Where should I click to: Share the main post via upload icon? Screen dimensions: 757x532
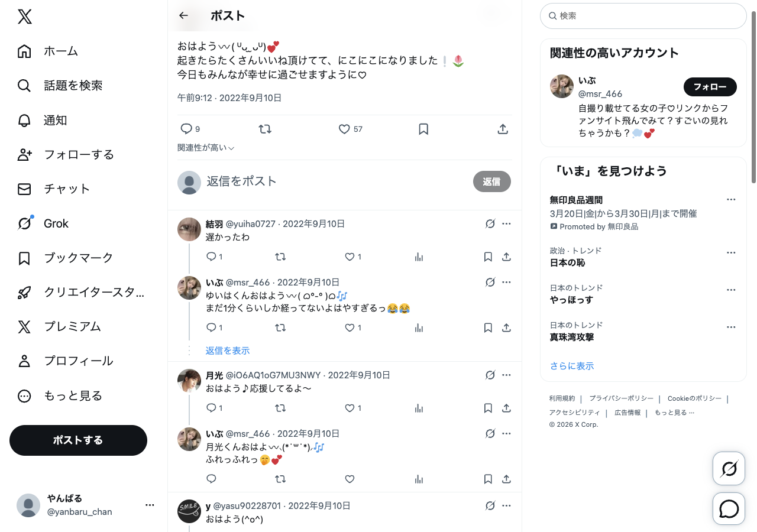click(503, 129)
